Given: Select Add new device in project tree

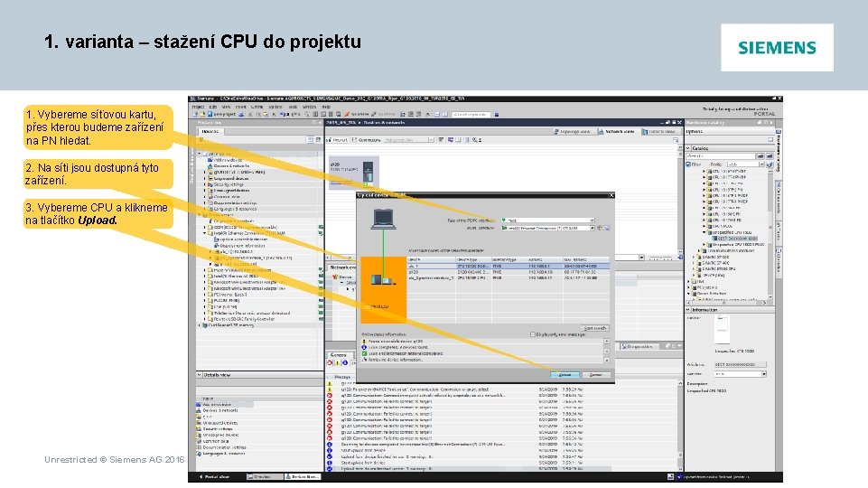Looking at the screenshot, I should pyautogui.click(x=227, y=160).
